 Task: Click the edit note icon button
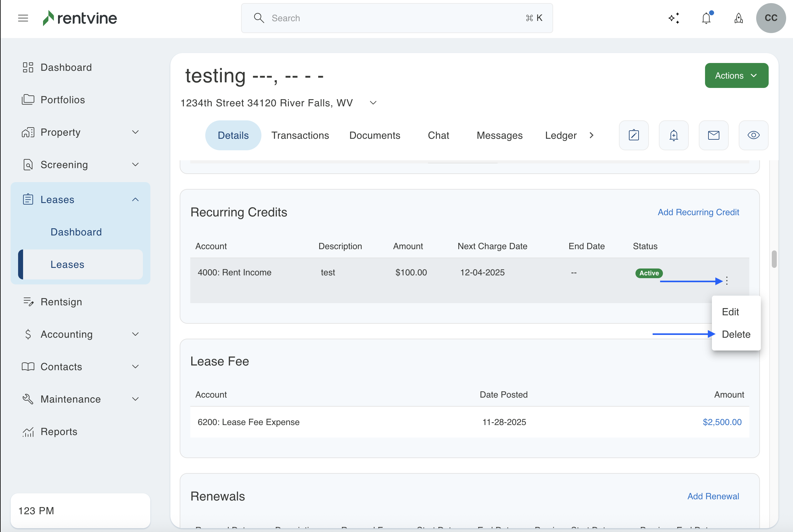tap(634, 135)
